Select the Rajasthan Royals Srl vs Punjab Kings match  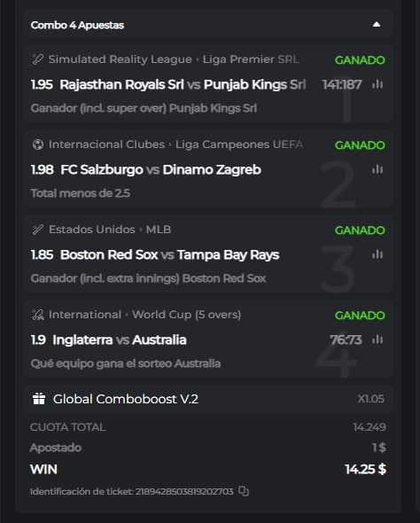(183, 84)
